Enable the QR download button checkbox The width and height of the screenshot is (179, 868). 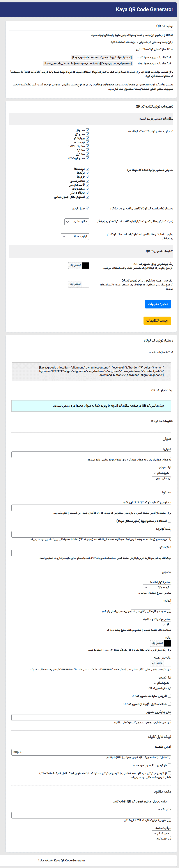[x=169, y=801]
